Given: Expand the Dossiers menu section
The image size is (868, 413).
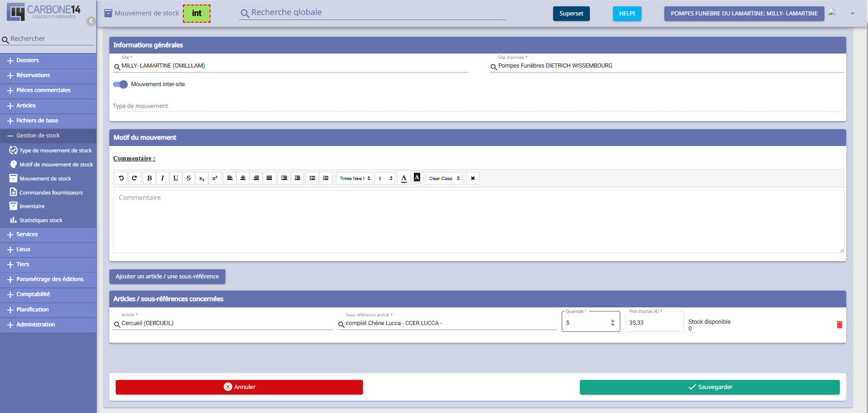Looking at the screenshot, I should tap(28, 60).
